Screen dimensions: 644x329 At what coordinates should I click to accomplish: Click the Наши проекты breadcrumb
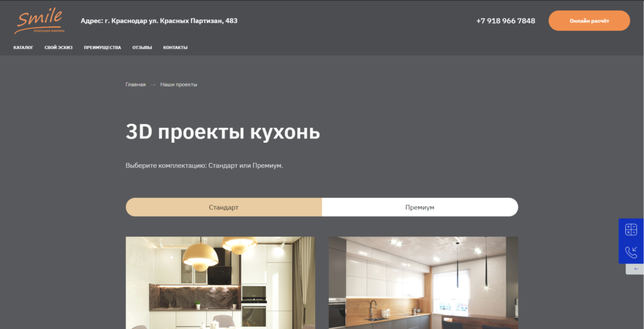point(179,85)
